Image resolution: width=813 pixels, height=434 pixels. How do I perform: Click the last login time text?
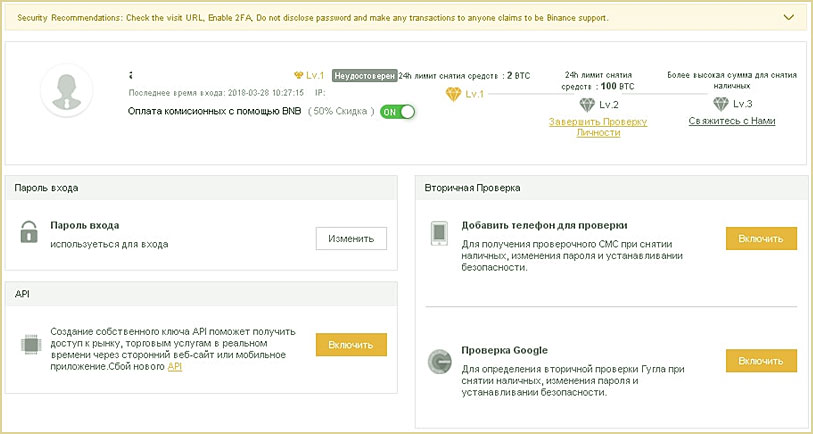click(x=216, y=93)
